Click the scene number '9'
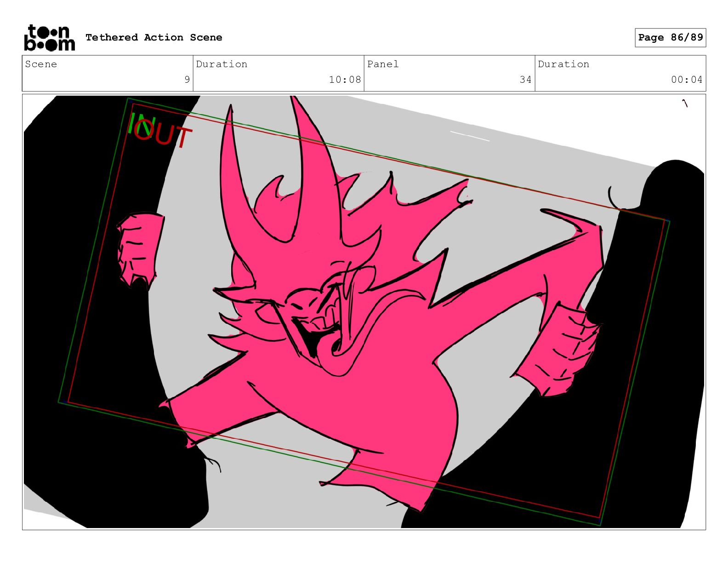The image size is (728, 563). coord(187,80)
